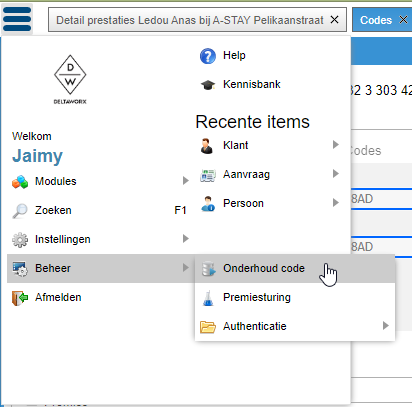412x407 pixels.
Task: Open Kennisbank graduation cap icon
Action: 208,85
